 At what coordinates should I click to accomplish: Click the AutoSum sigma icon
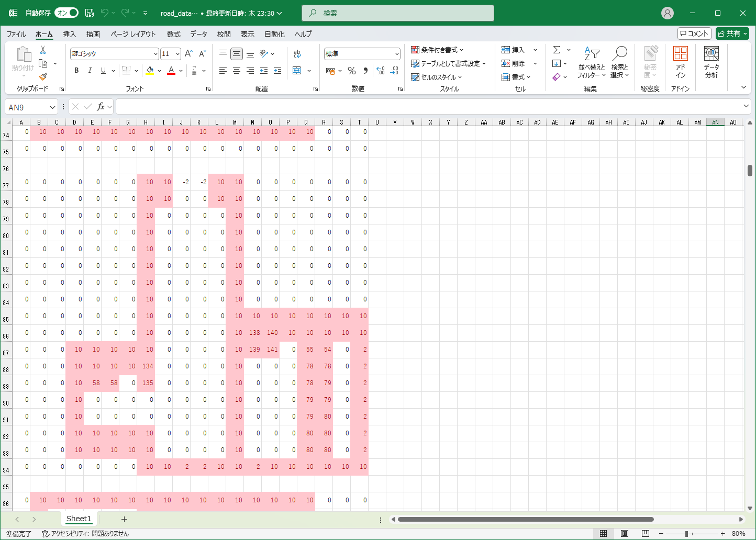click(557, 50)
